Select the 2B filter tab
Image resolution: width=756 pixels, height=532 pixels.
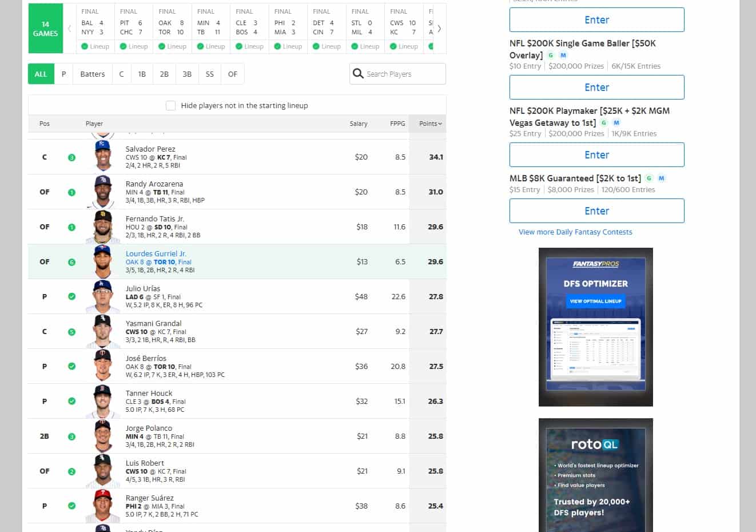[164, 74]
